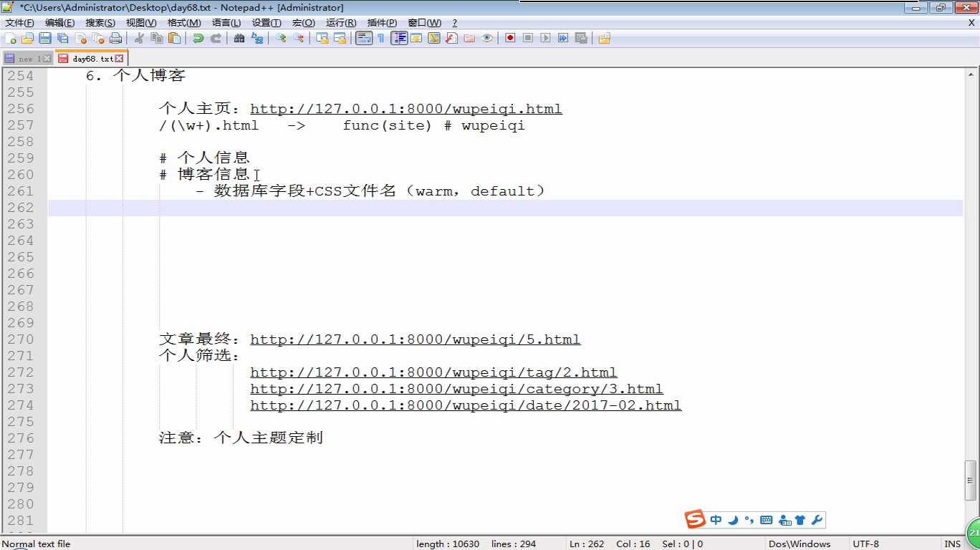Click the Sogou moon icon
The height and width of the screenshot is (550, 980).
click(733, 520)
